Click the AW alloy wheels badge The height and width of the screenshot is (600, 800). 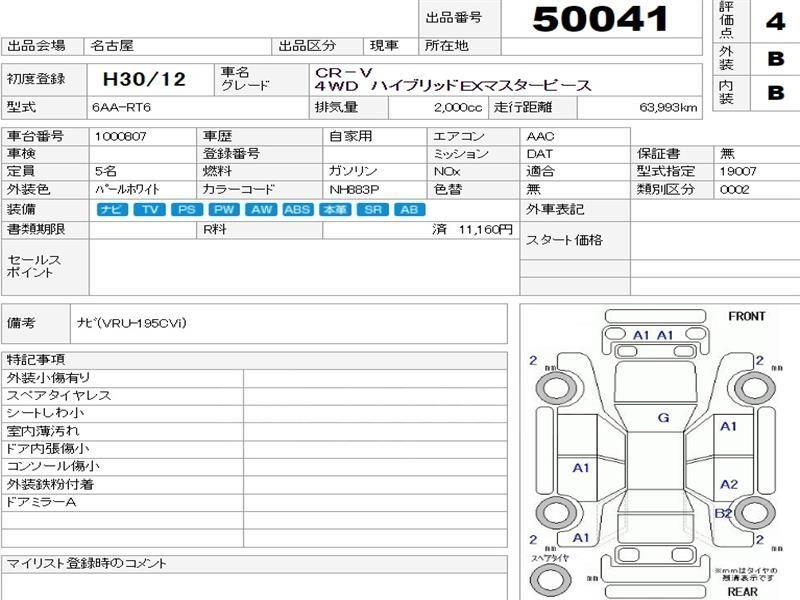click(x=261, y=209)
